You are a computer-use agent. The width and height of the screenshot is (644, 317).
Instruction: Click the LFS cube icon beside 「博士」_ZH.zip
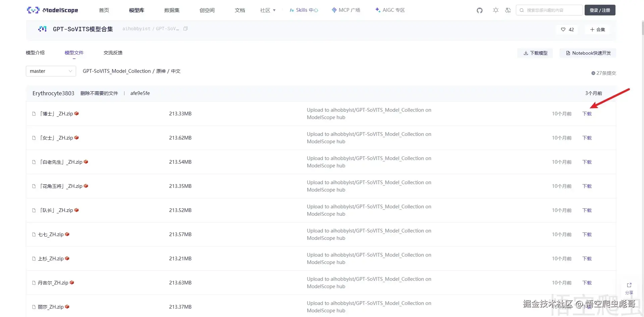pyautogui.click(x=76, y=113)
